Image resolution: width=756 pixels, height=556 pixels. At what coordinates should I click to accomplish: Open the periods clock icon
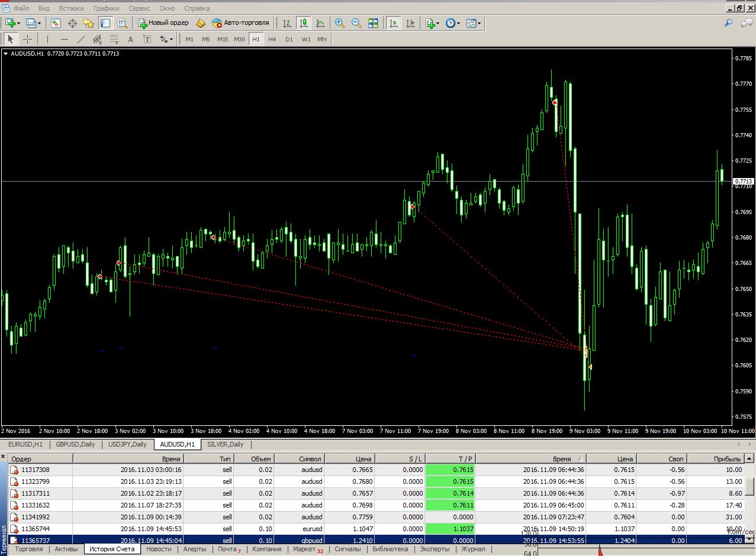tap(451, 23)
